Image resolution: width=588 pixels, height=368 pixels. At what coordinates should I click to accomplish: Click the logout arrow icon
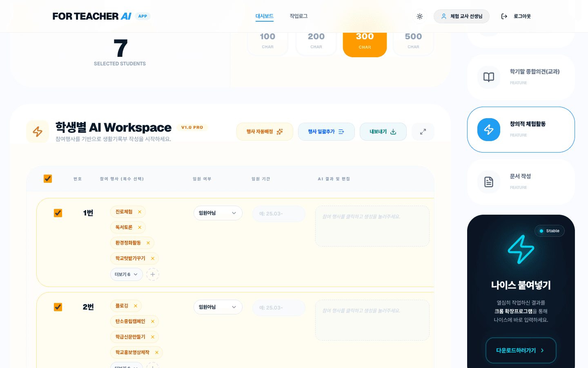tap(504, 16)
